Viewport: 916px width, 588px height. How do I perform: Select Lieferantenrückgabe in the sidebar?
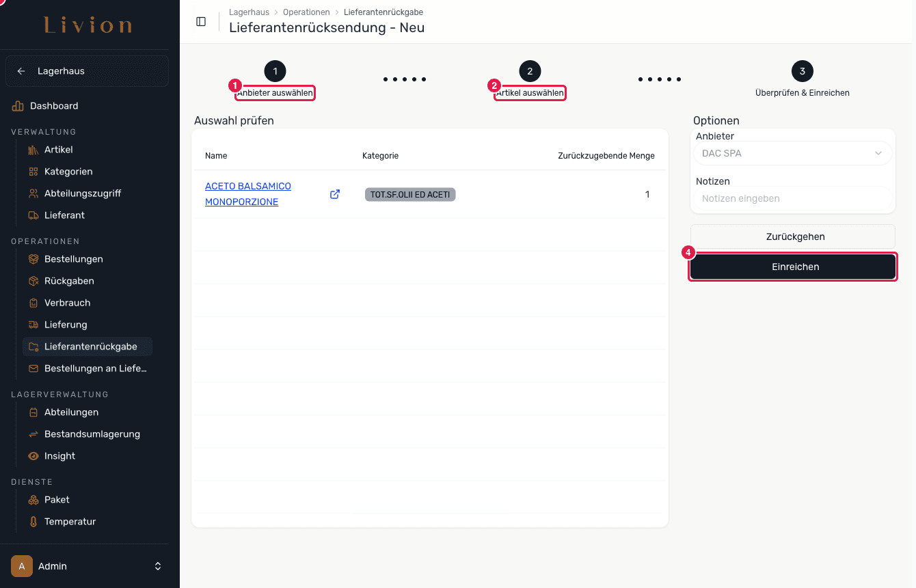click(x=87, y=347)
